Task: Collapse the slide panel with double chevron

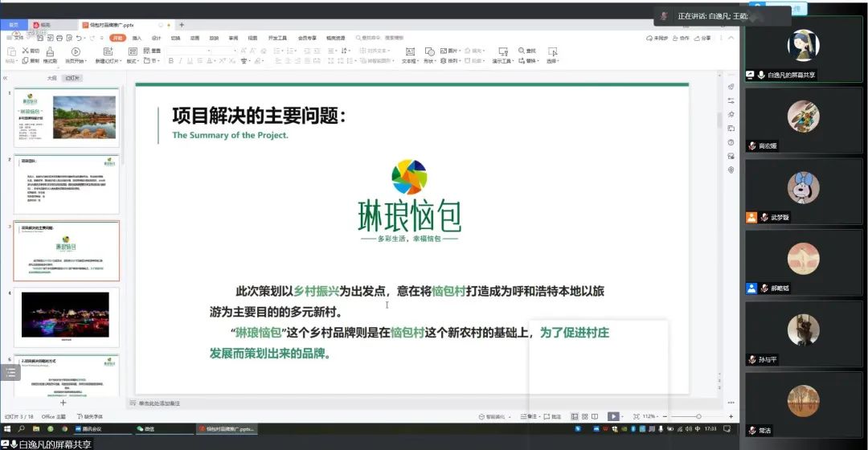Action: (5, 78)
